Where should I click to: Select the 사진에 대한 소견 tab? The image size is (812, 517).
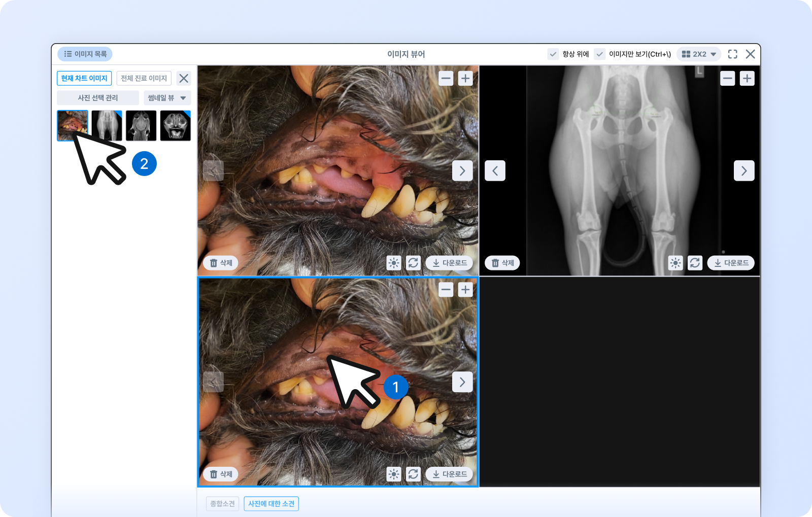(272, 503)
